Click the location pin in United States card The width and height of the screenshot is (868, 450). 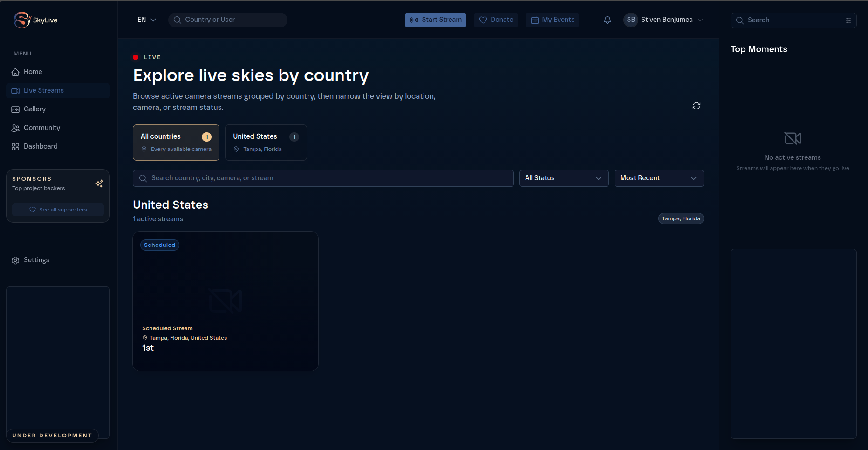pos(236,149)
